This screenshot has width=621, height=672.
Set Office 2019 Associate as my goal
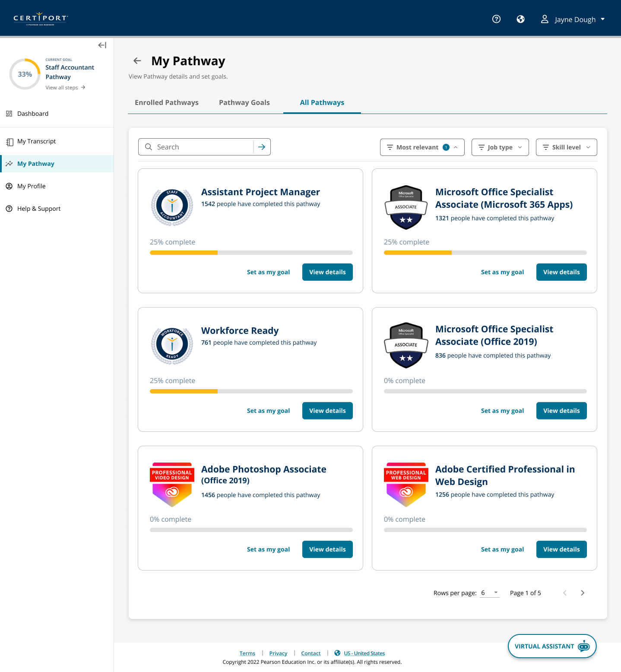pos(502,411)
